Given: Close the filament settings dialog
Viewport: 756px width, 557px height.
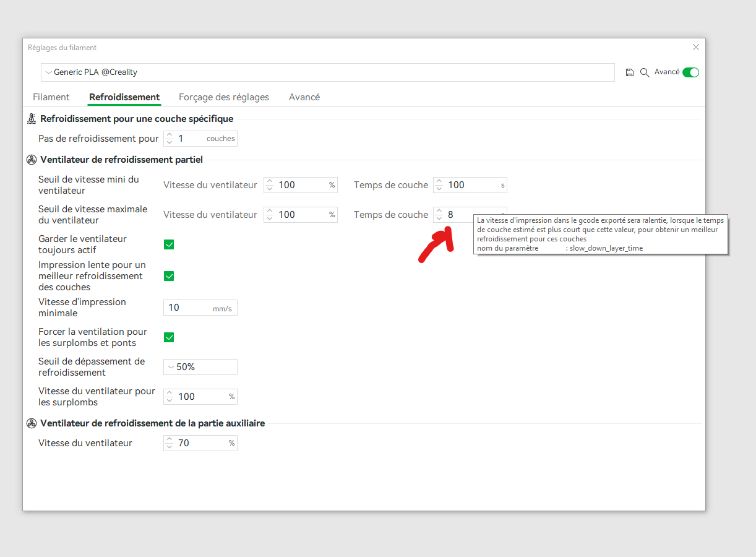Looking at the screenshot, I should pyautogui.click(x=696, y=47).
